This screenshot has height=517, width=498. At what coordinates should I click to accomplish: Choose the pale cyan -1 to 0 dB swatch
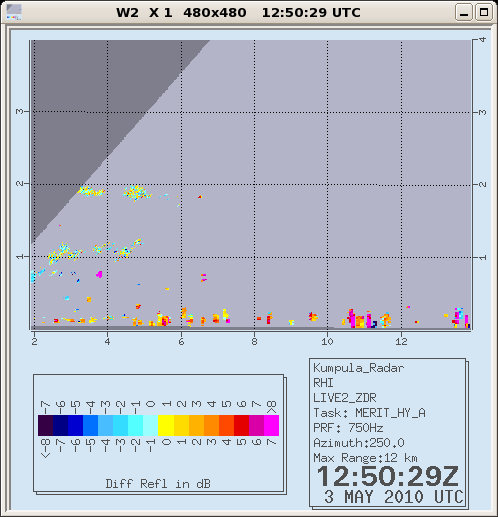tap(151, 425)
